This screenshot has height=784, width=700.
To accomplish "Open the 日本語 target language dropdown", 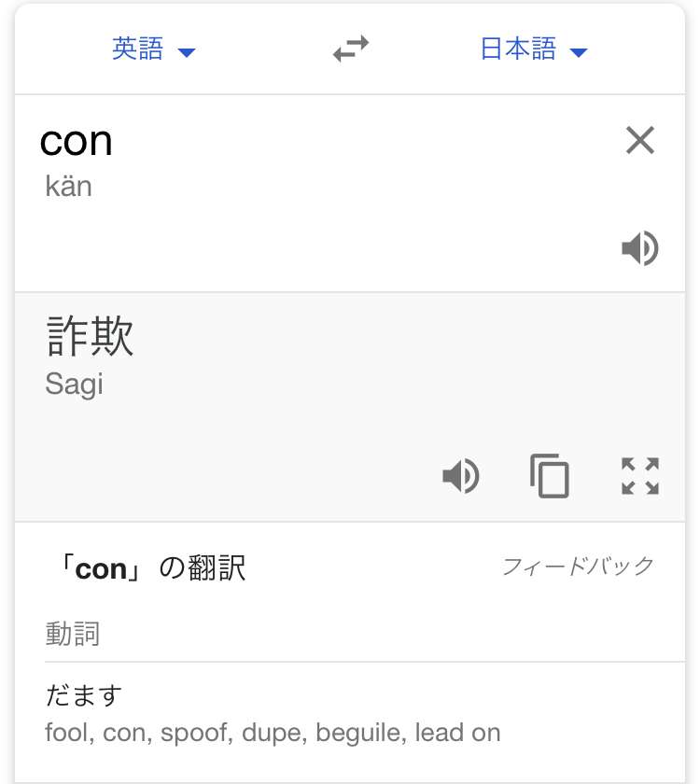I will (x=534, y=49).
